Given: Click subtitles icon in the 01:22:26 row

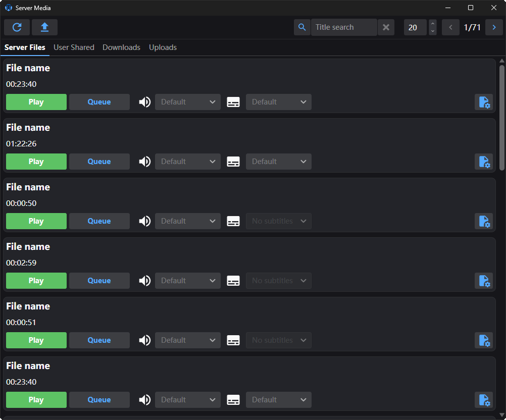Looking at the screenshot, I should (233, 162).
